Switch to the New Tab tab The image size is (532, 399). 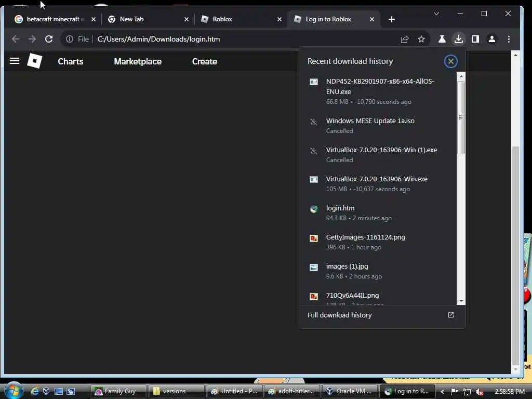point(148,19)
